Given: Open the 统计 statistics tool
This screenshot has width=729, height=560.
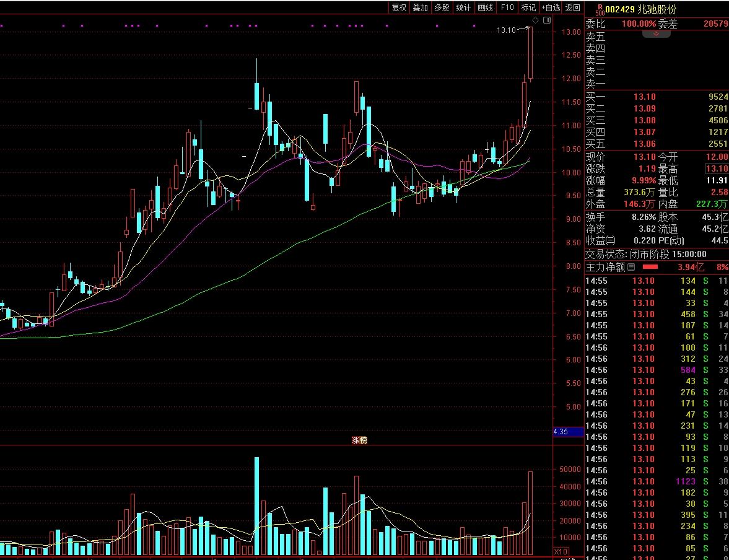Looking at the screenshot, I should 463,7.
